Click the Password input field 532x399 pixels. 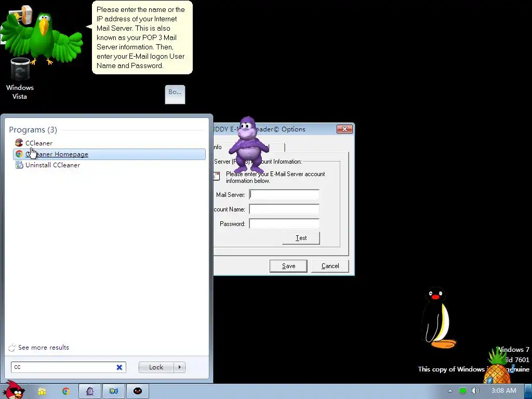tap(284, 223)
